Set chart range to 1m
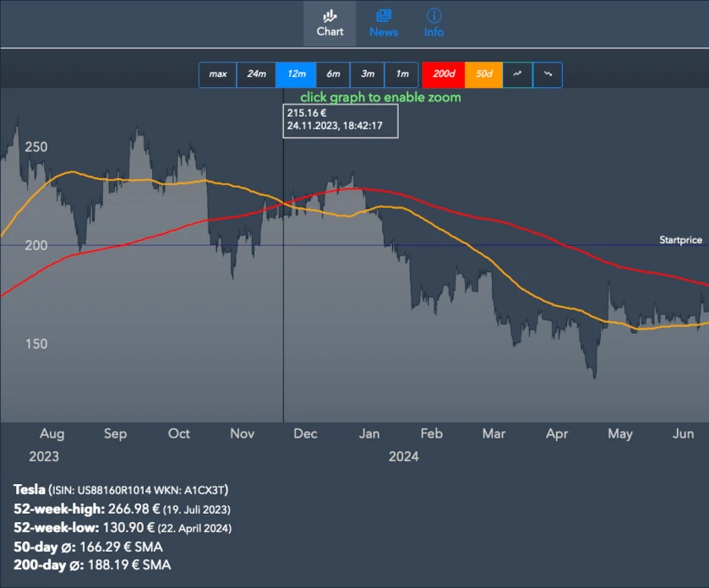This screenshot has height=588, width=709. coord(402,74)
